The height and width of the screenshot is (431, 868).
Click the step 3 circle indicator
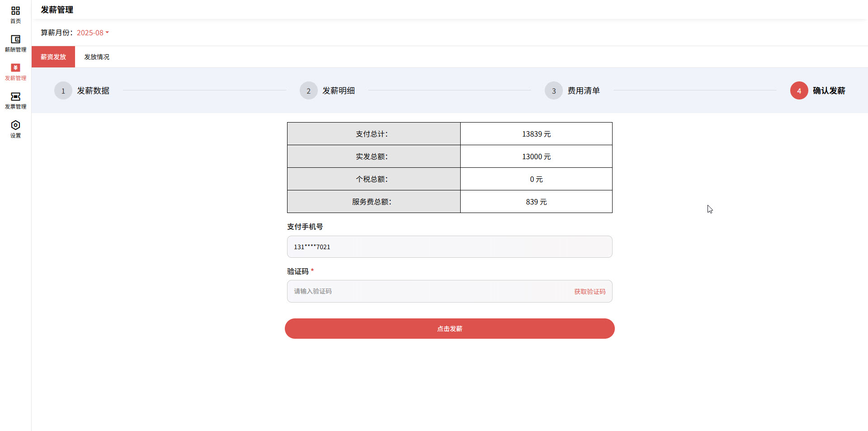pos(553,90)
